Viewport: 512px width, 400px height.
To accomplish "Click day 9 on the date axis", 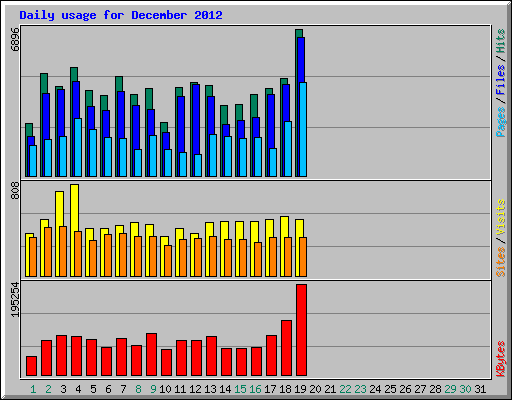I will click(153, 389).
